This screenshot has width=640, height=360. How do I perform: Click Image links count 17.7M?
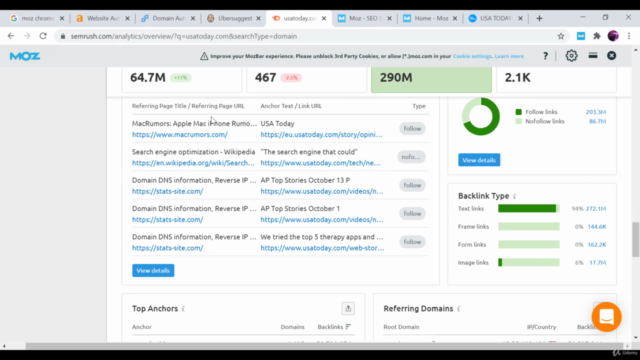598,262
